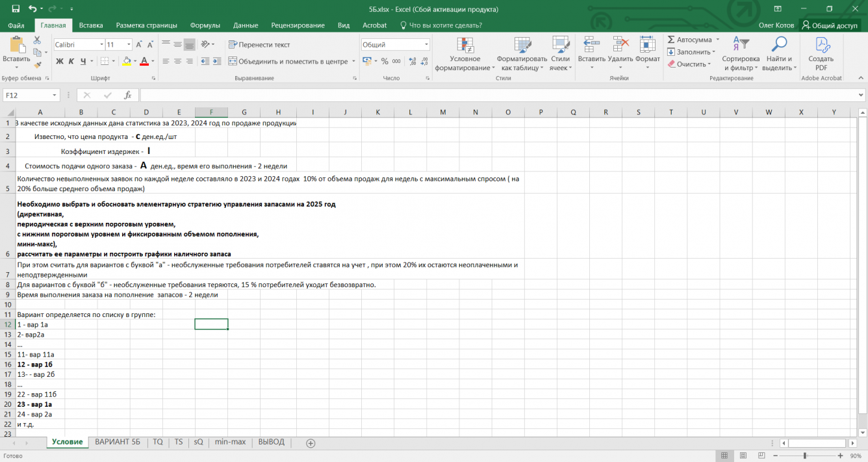This screenshot has height=462, width=868.
Task: Select the Format Painter brush icon
Action: 37,64
